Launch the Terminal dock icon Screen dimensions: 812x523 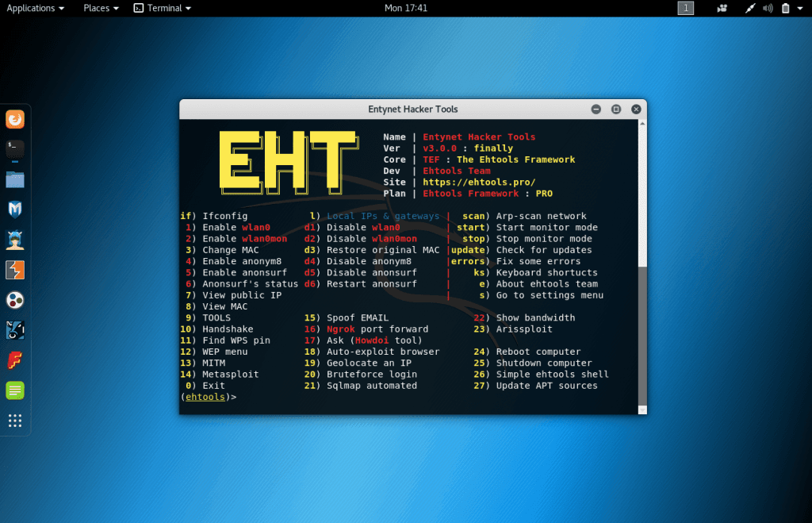(15, 149)
